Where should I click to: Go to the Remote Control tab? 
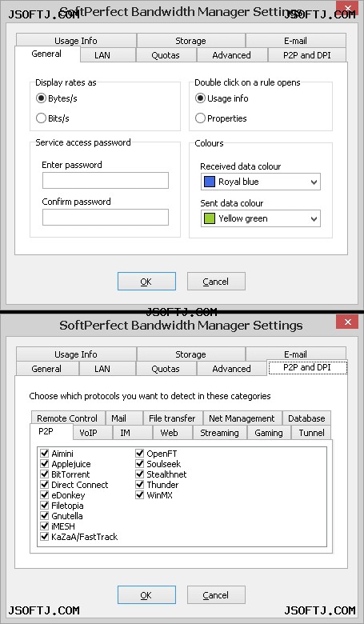tap(67, 418)
